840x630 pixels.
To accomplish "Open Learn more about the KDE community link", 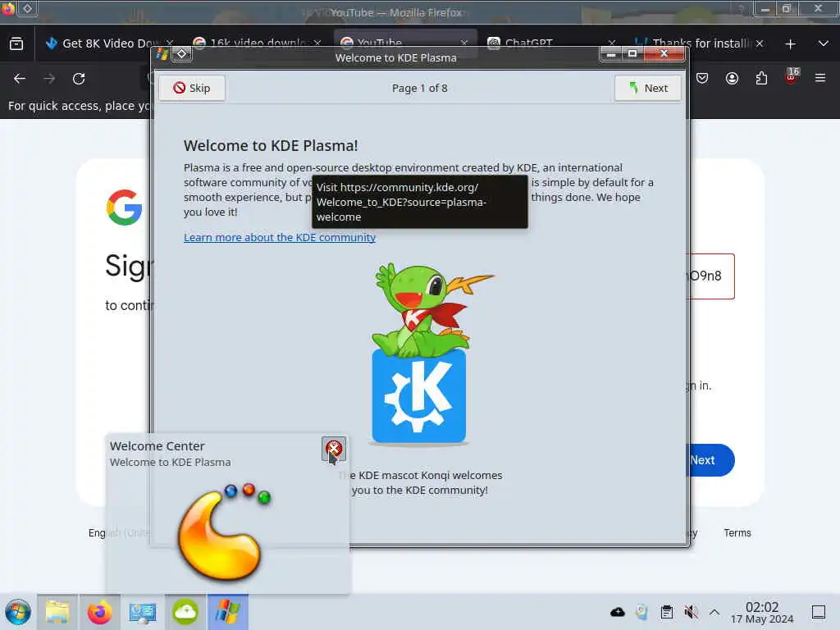I will pyautogui.click(x=280, y=237).
